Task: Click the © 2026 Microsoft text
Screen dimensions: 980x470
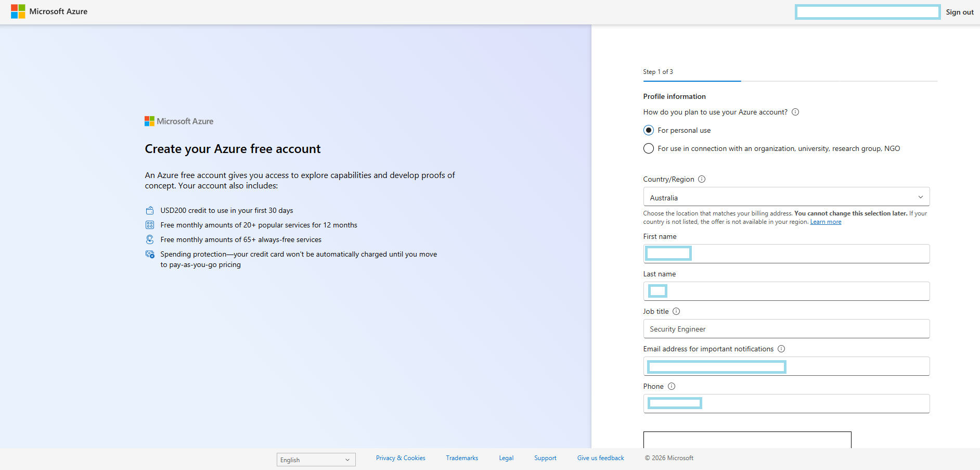Action: [669, 458]
